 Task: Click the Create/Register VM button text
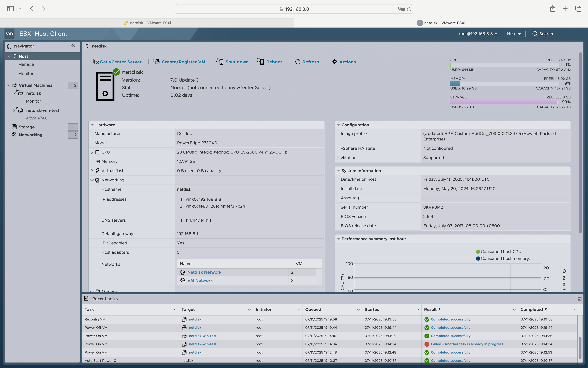coord(183,62)
